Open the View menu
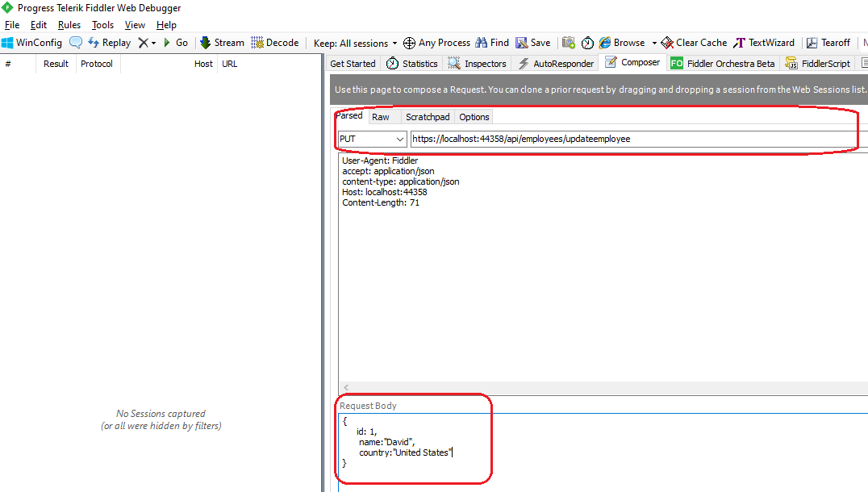 tap(135, 25)
